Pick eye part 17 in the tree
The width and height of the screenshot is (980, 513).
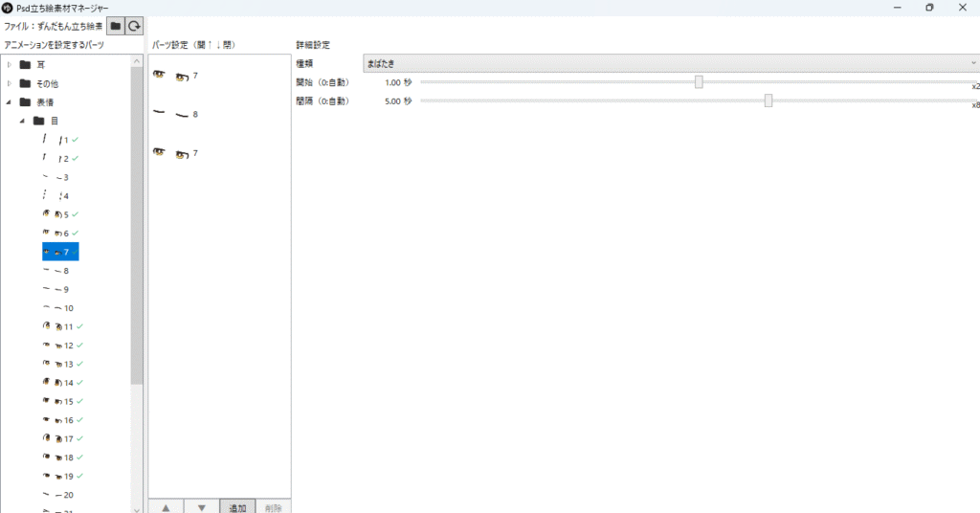(x=63, y=438)
